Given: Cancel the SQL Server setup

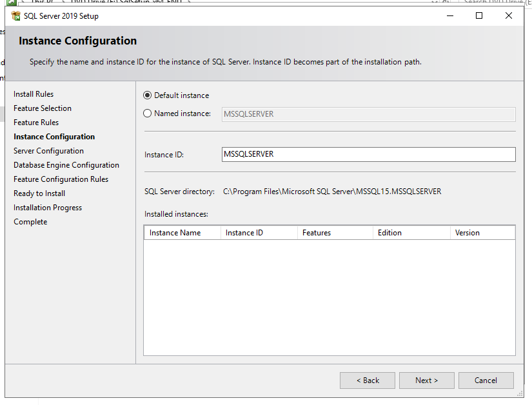Looking at the screenshot, I should (486, 380).
